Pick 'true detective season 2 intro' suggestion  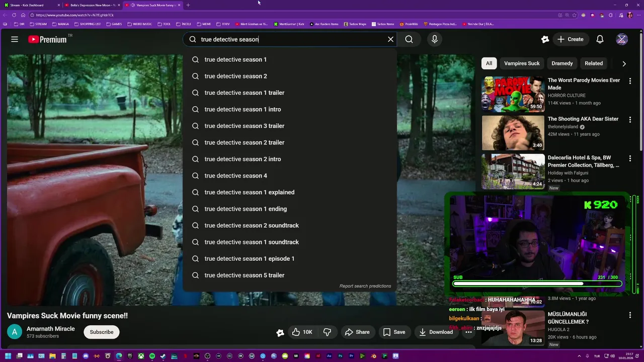290,159
